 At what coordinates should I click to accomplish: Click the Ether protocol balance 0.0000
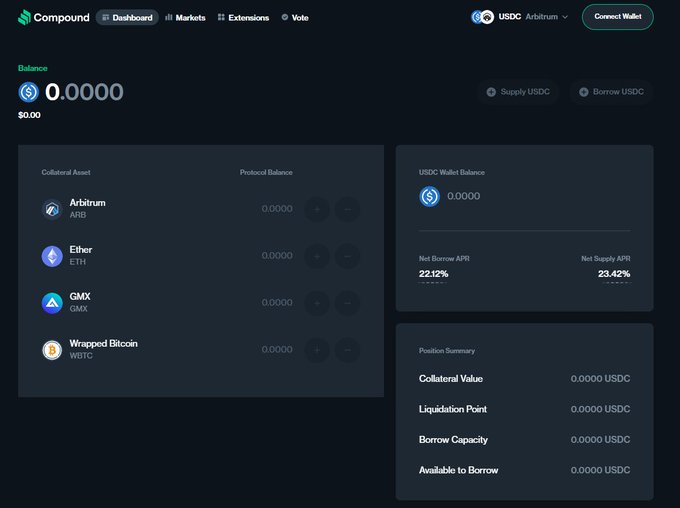coord(277,256)
